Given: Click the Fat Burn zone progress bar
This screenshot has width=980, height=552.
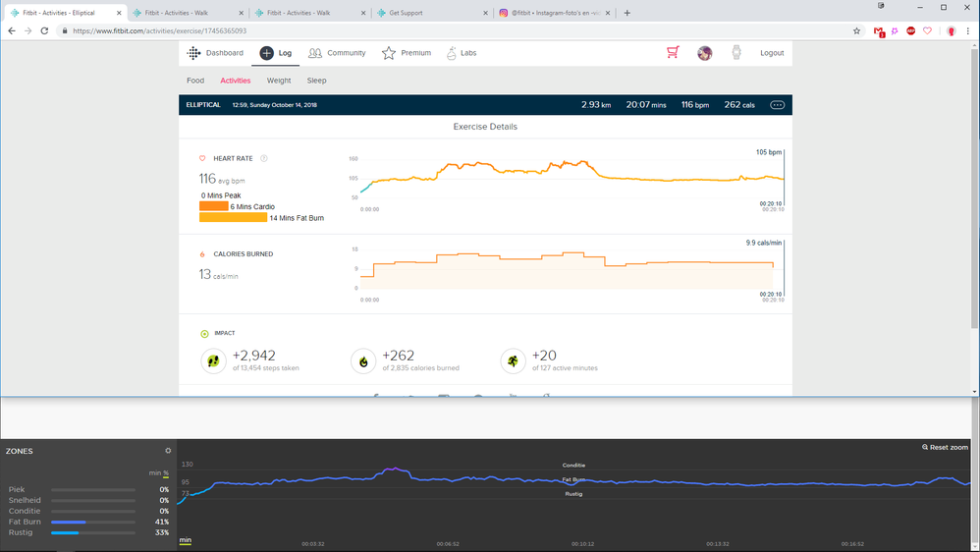Looking at the screenshot, I should point(93,522).
